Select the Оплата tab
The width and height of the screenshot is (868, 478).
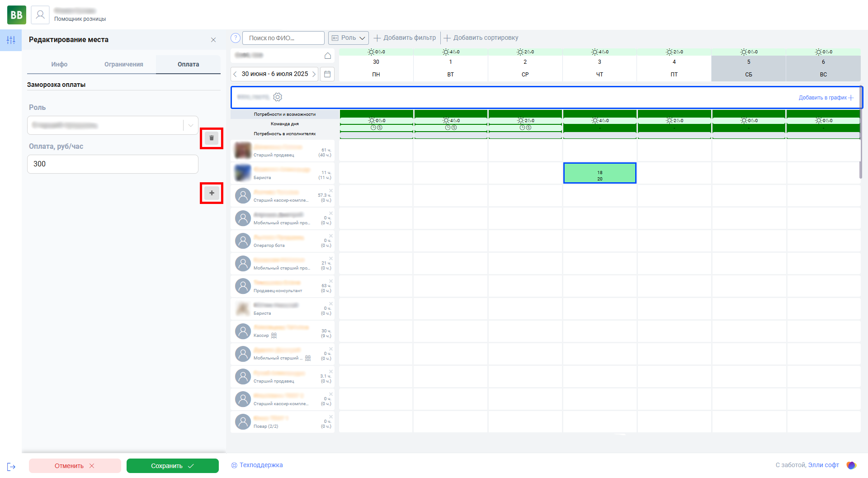188,64
